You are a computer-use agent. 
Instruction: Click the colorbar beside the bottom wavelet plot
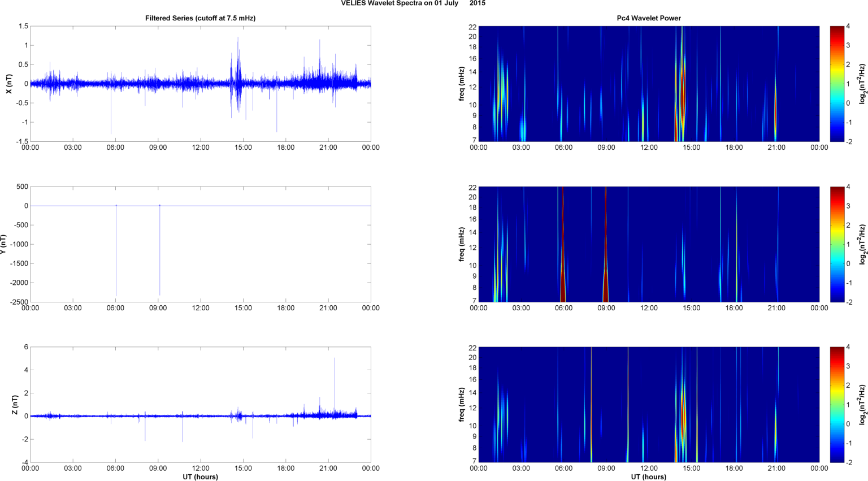pyautogui.click(x=837, y=405)
